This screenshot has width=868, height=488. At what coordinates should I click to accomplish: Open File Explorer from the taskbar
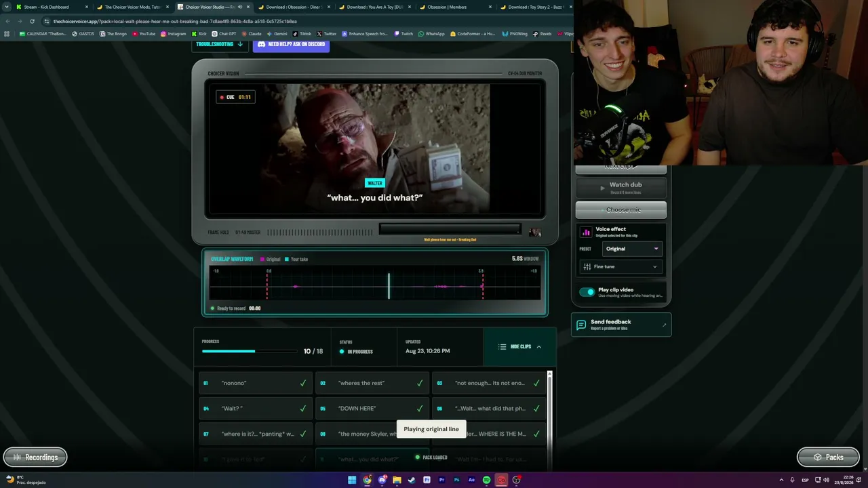tap(397, 480)
